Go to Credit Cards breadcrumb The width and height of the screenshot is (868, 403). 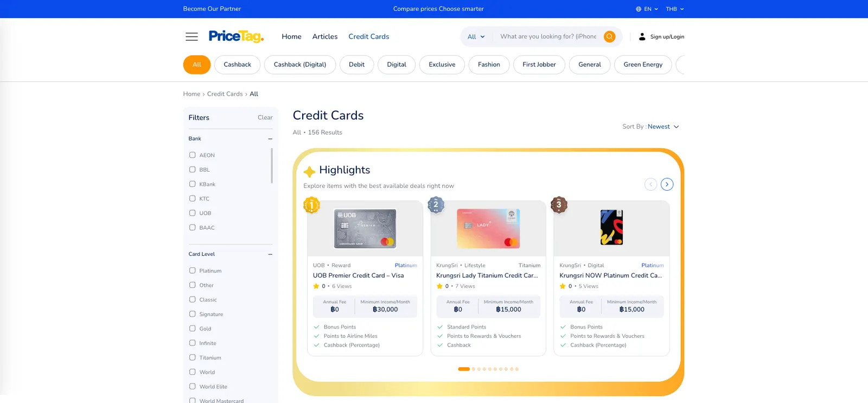pyautogui.click(x=225, y=94)
